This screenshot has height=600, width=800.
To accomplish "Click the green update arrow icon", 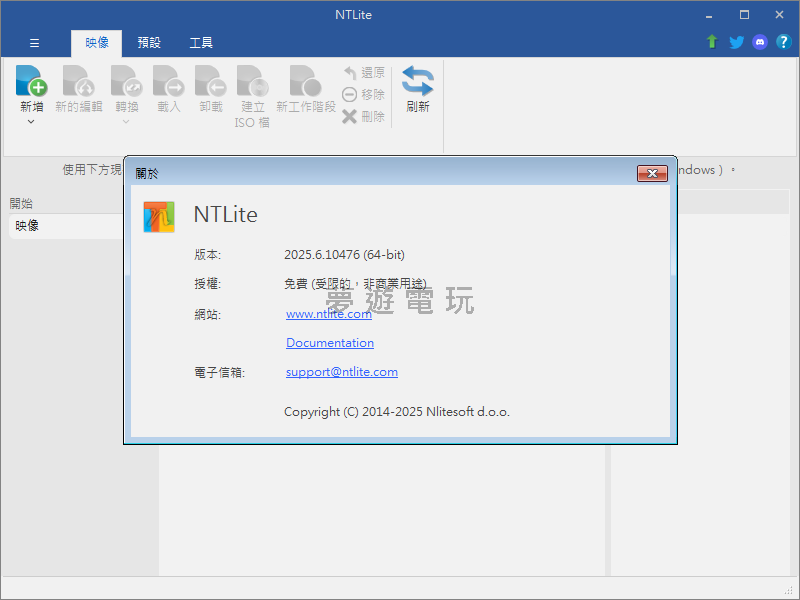I will click(712, 42).
